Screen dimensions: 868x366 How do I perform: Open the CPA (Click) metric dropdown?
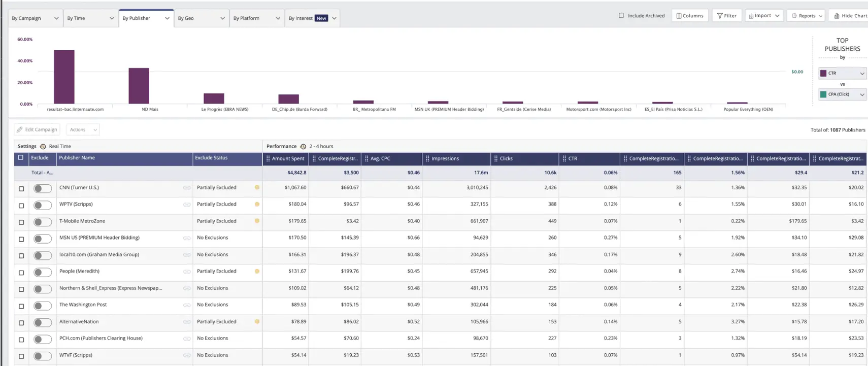point(843,94)
